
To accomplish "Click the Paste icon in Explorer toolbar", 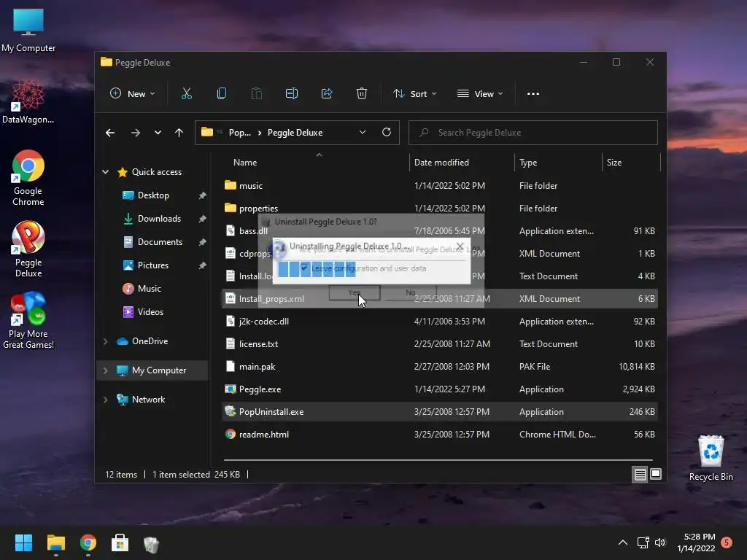I will click(256, 94).
